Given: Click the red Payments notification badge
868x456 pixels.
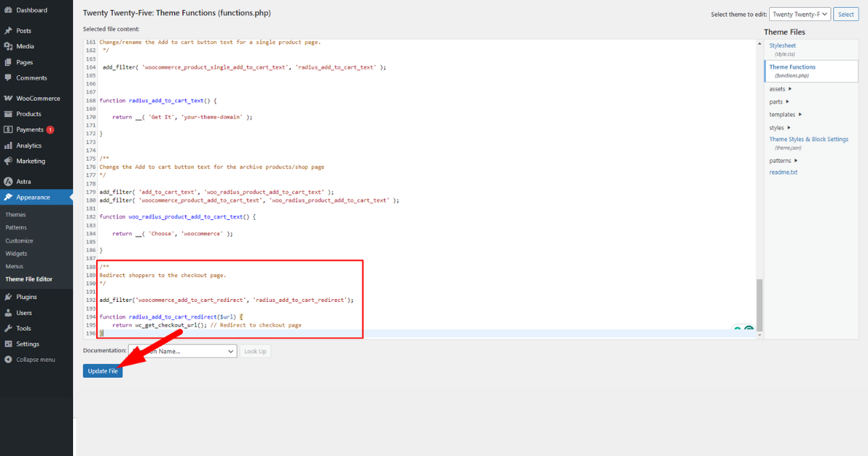Looking at the screenshot, I should click(x=50, y=130).
